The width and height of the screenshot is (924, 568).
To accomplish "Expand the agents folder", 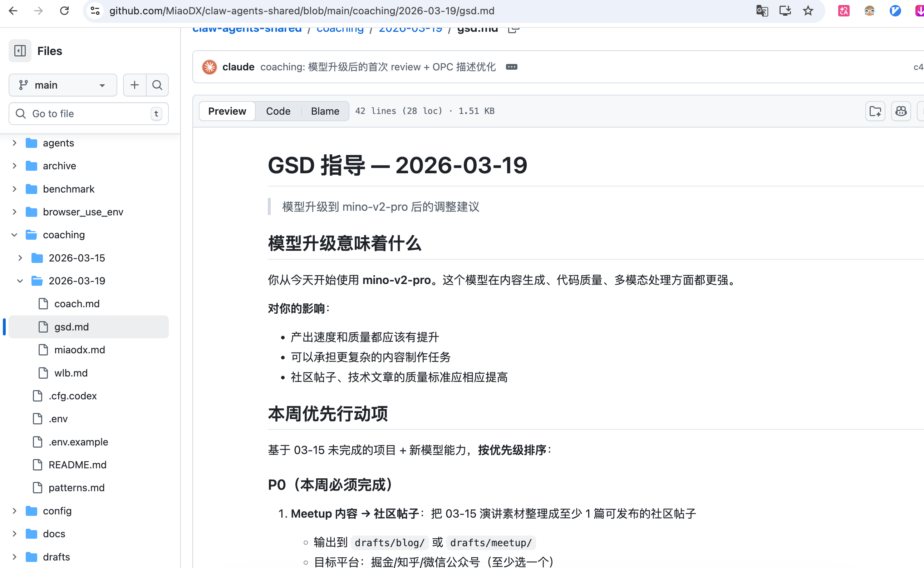I will pyautogui.click(x=14, y=143).
